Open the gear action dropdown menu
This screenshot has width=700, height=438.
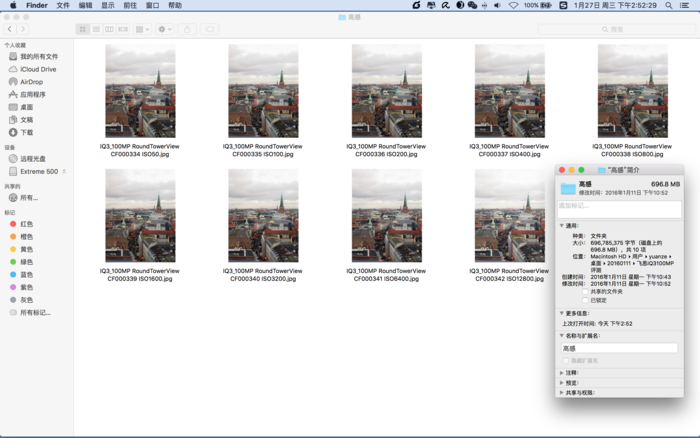click(x=165, y=29)
